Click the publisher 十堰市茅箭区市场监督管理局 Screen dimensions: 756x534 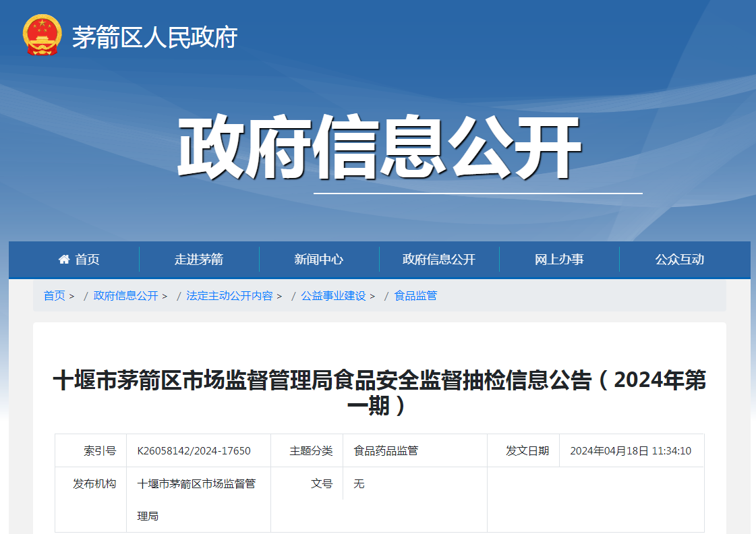click(x=196, y=500)
